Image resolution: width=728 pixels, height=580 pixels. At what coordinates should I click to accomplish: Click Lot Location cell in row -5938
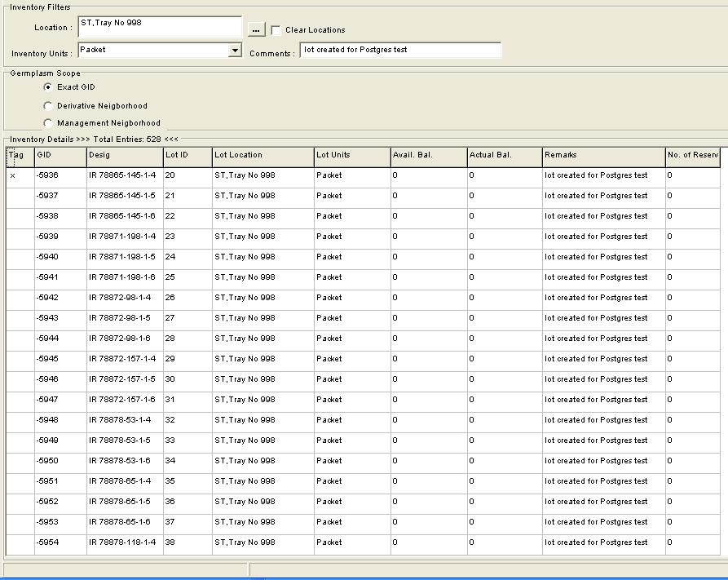click(x=263, y=219)
